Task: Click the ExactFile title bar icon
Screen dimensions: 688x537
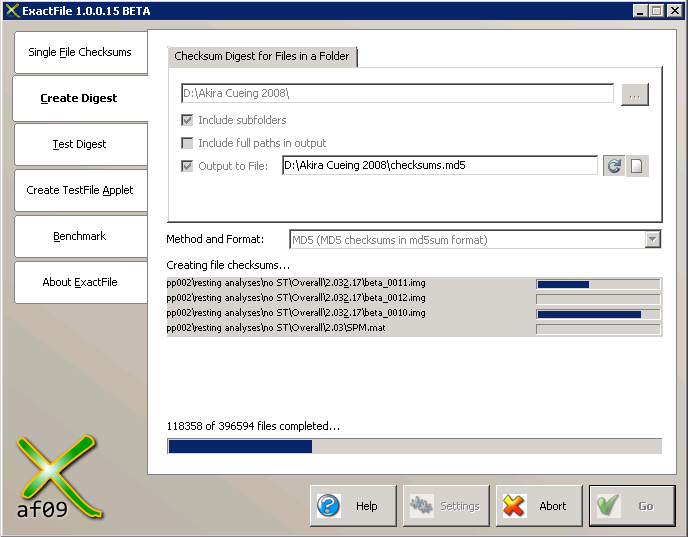Action: coord(13,11)
